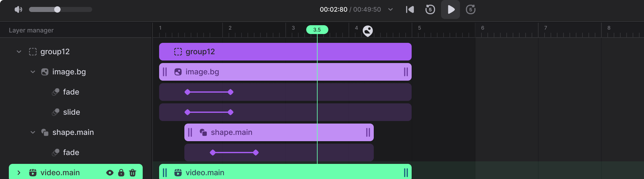
Task: Collapse the group12 layer tree
Action: click(x=19, y=52)
